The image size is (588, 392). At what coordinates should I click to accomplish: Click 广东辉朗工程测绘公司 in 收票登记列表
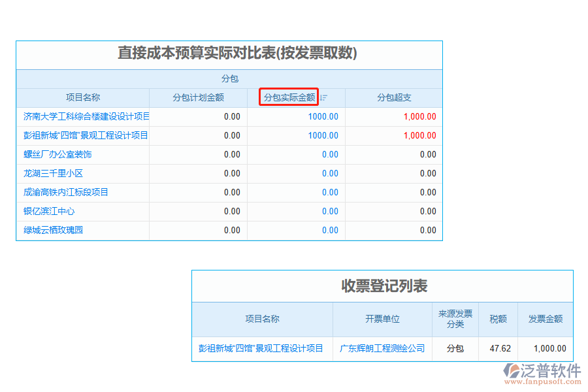[x=382, y=348]
